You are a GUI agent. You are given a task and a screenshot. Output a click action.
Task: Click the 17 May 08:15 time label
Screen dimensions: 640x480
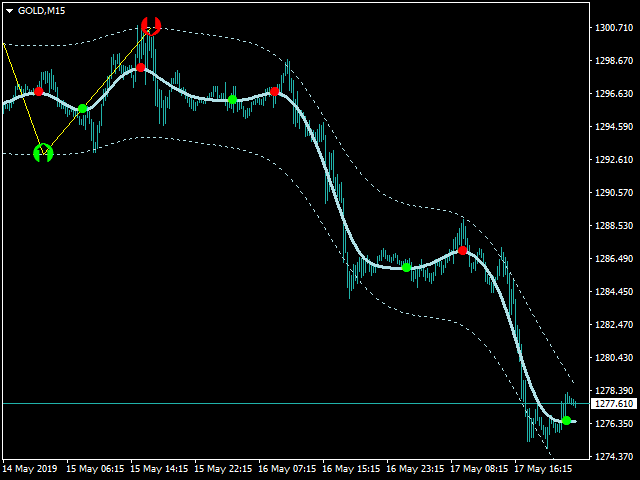[x=479, y=469]
